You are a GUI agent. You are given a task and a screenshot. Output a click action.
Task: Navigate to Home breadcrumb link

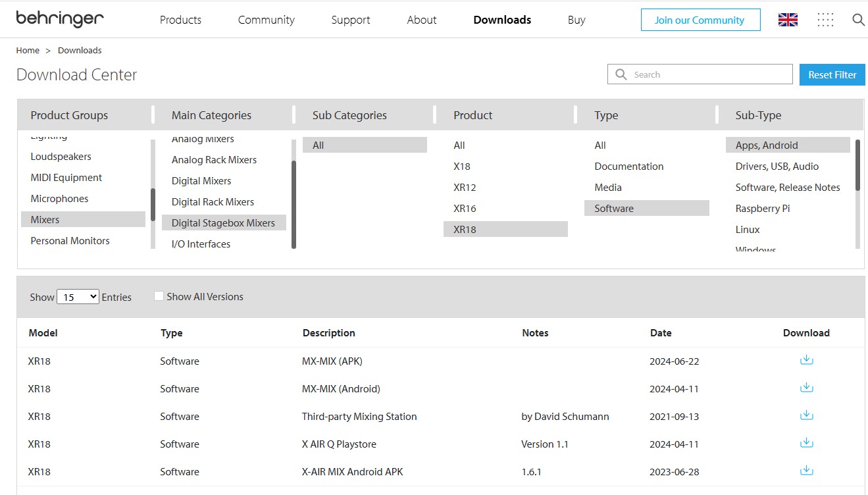point(28,50)
